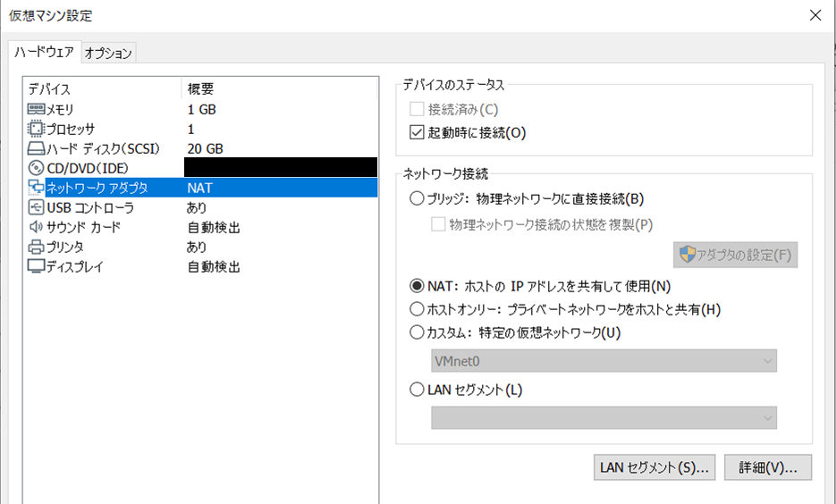Click the sound card speaker icon
This screenshot has width=836, height=504.
click(x=36, y=227)
